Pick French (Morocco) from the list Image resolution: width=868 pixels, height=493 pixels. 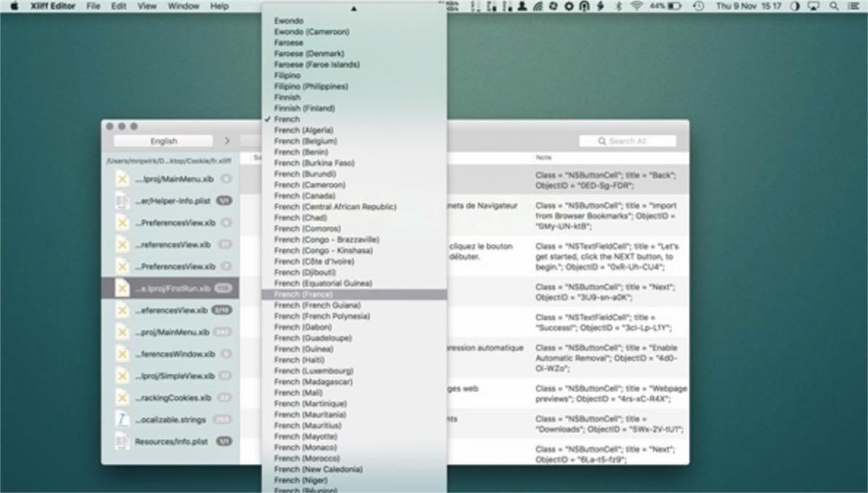pos(354,459)
